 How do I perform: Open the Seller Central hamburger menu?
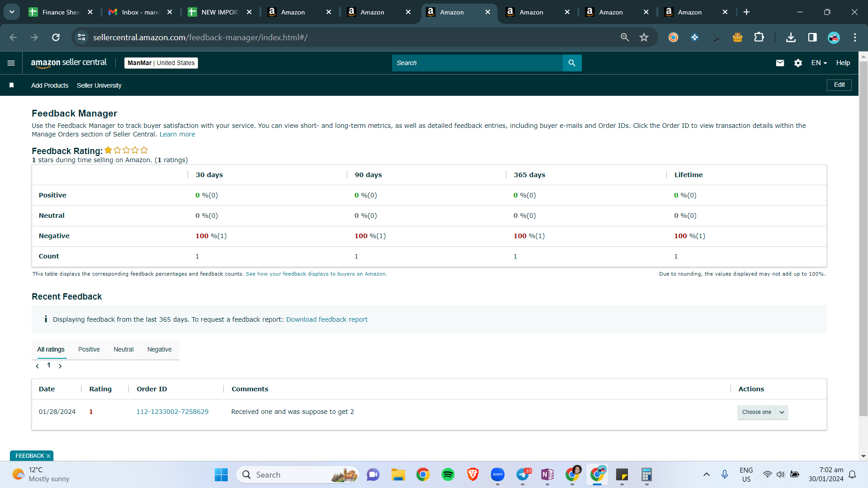[11, 63]
